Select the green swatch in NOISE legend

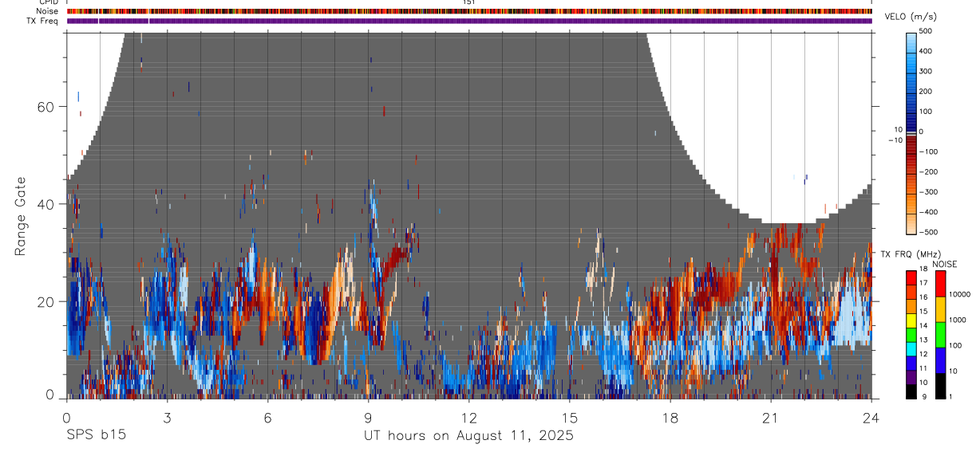click(940, 335)
